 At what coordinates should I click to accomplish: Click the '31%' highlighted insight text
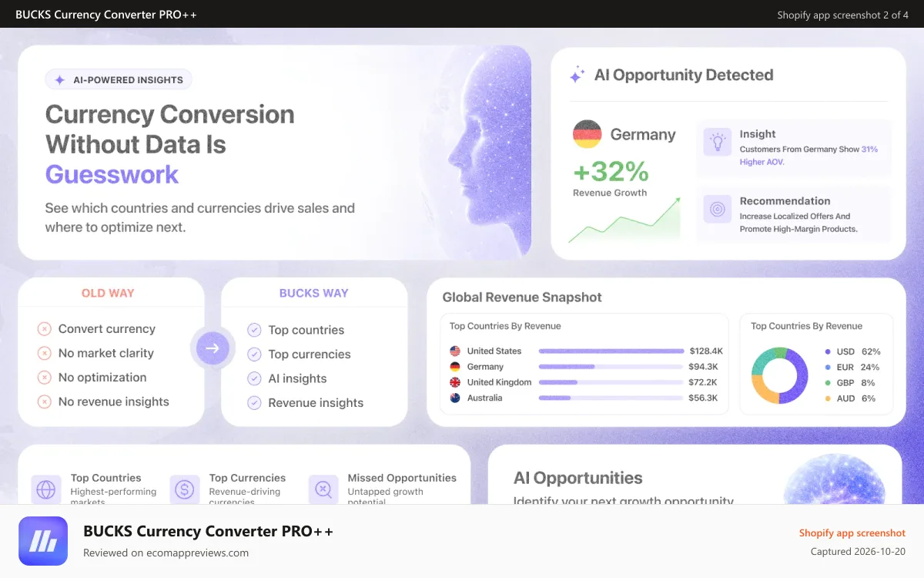[869, 150]
